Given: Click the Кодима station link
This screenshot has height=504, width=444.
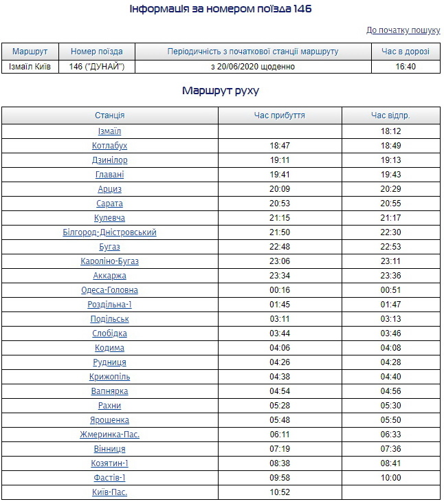Looking at the screenshot, I should [110, 348].
